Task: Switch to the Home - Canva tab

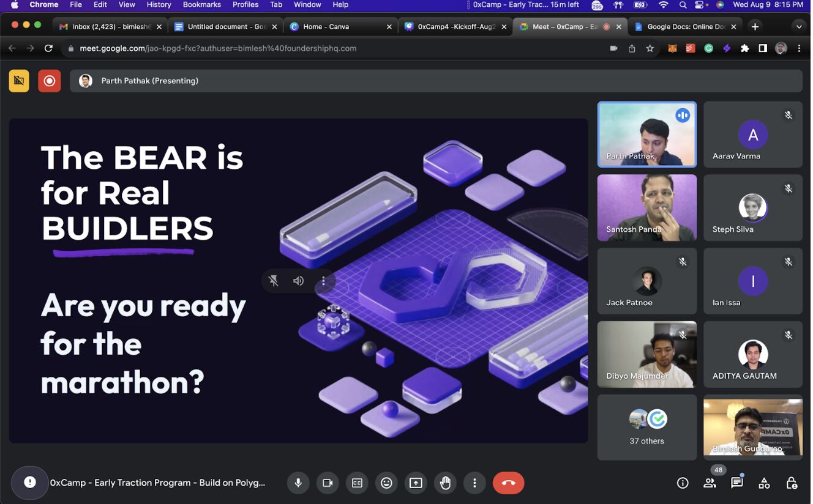Action: tap(340, 26)
